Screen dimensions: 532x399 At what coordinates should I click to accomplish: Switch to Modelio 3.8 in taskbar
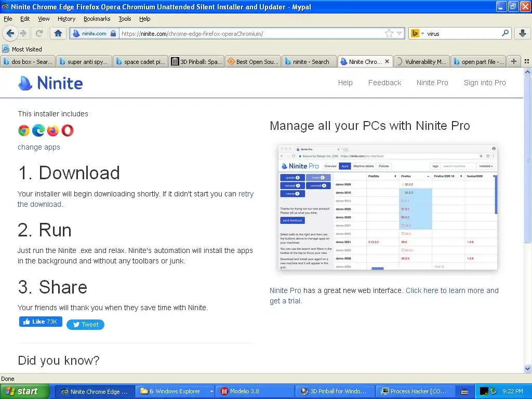click(x=255, y=391)
